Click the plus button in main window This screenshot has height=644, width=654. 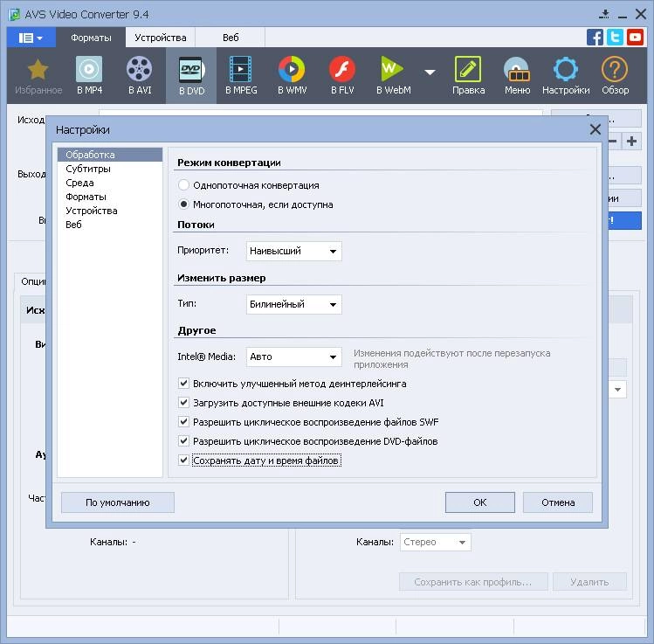631,141
